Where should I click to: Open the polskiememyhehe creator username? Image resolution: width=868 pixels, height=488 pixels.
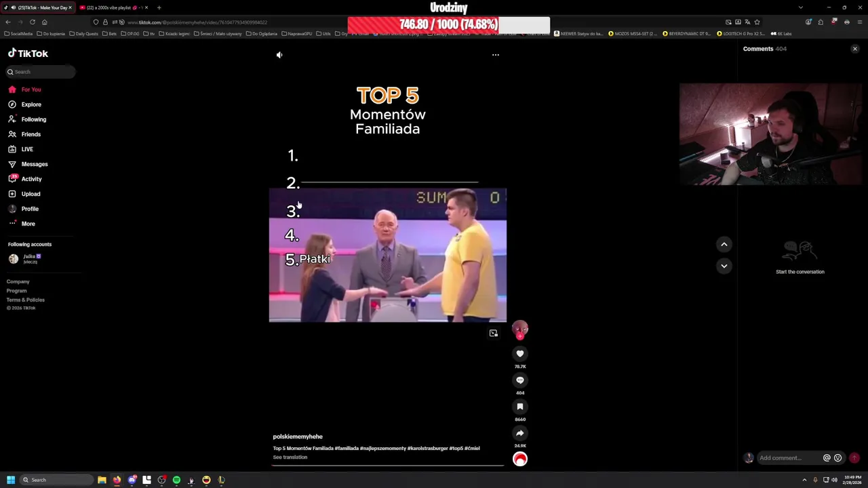click(x=298, y=436)
